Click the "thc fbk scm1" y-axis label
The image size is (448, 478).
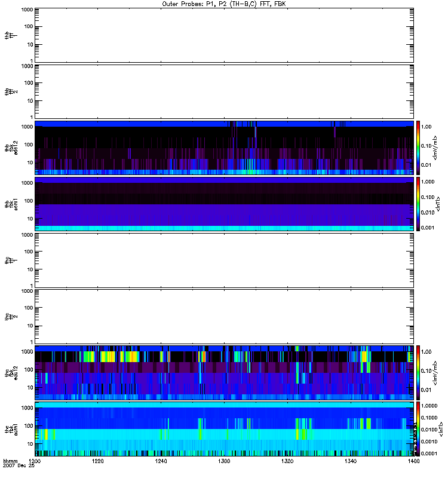coord(11,429)
